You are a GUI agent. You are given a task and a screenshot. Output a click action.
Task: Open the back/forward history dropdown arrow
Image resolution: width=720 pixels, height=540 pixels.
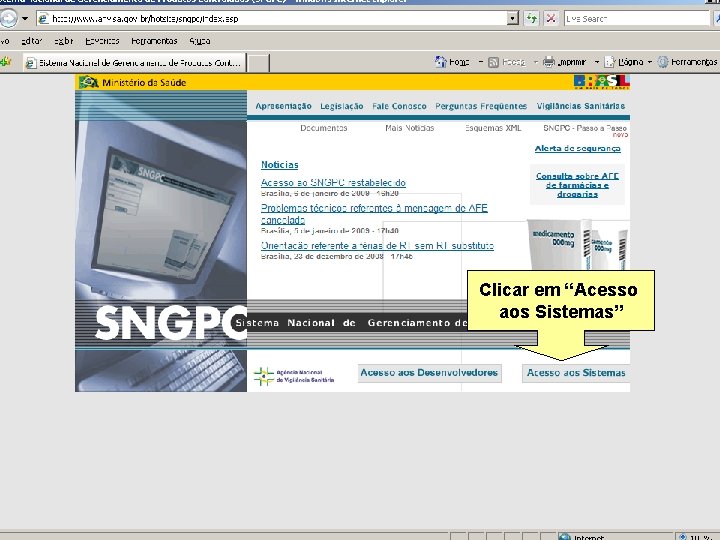point(25,19)
